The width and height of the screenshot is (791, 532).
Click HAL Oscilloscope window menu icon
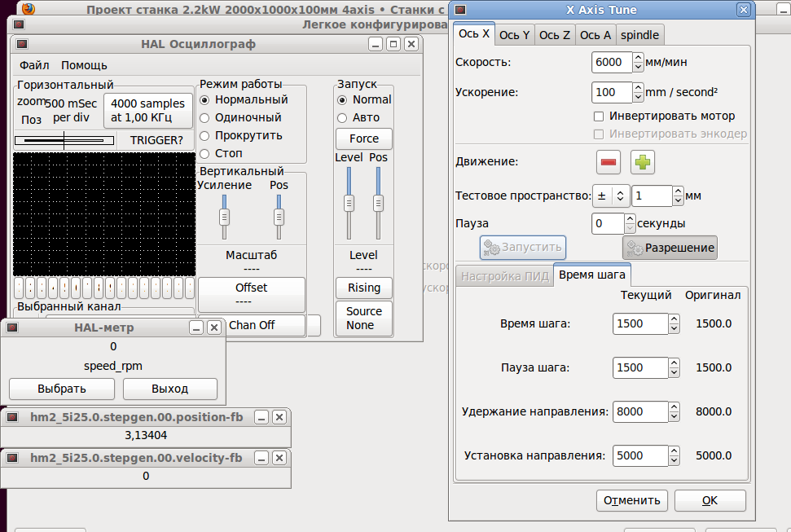pos(22,44)
